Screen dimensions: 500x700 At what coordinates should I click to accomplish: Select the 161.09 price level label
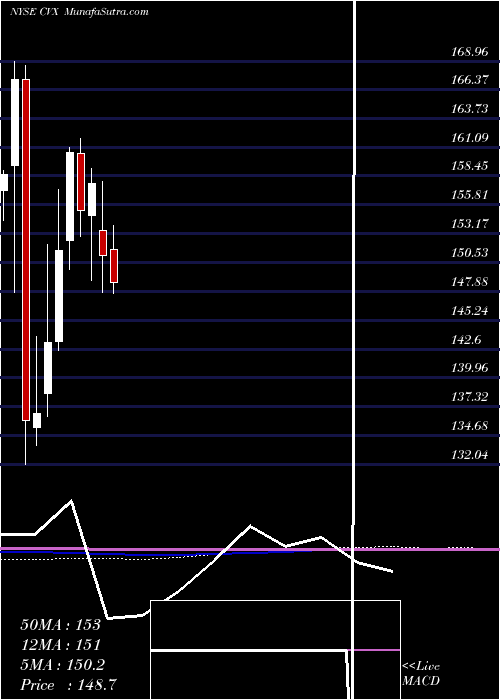tap(470, 138)
